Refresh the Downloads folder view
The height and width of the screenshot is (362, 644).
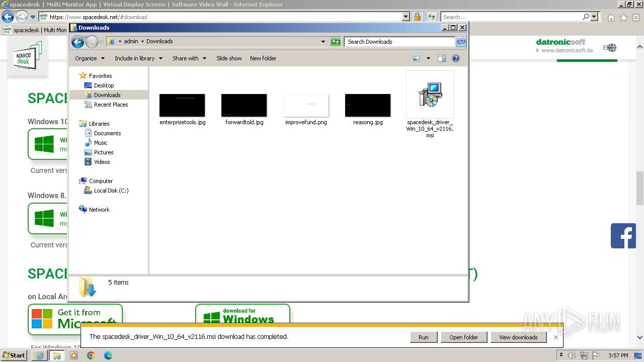click(x=336, y=42)
